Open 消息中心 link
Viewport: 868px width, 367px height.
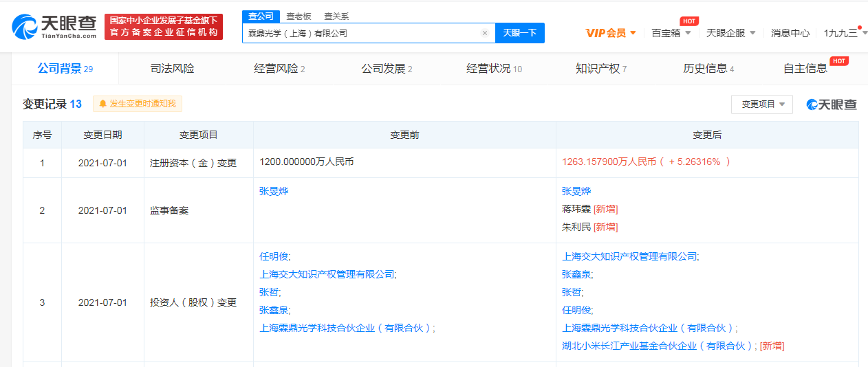(790, 33)
